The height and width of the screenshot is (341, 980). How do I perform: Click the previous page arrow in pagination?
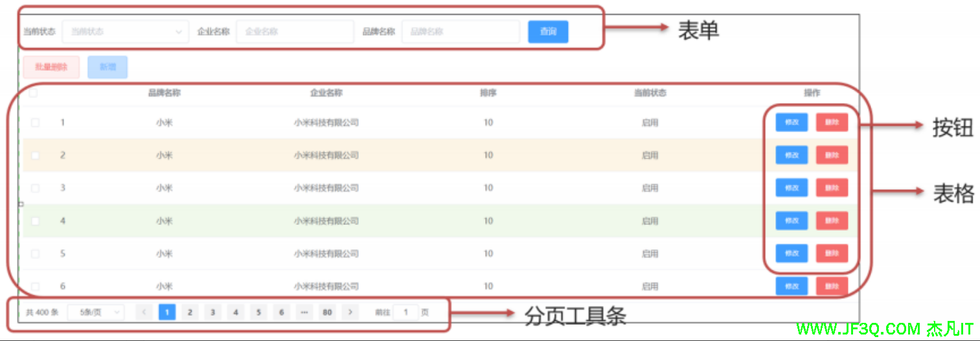(144, 312)
